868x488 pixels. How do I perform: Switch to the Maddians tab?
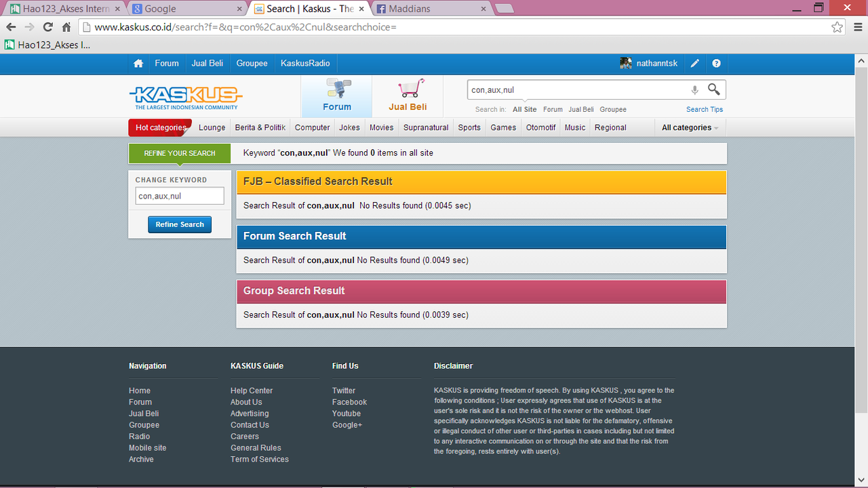(431, 9)
